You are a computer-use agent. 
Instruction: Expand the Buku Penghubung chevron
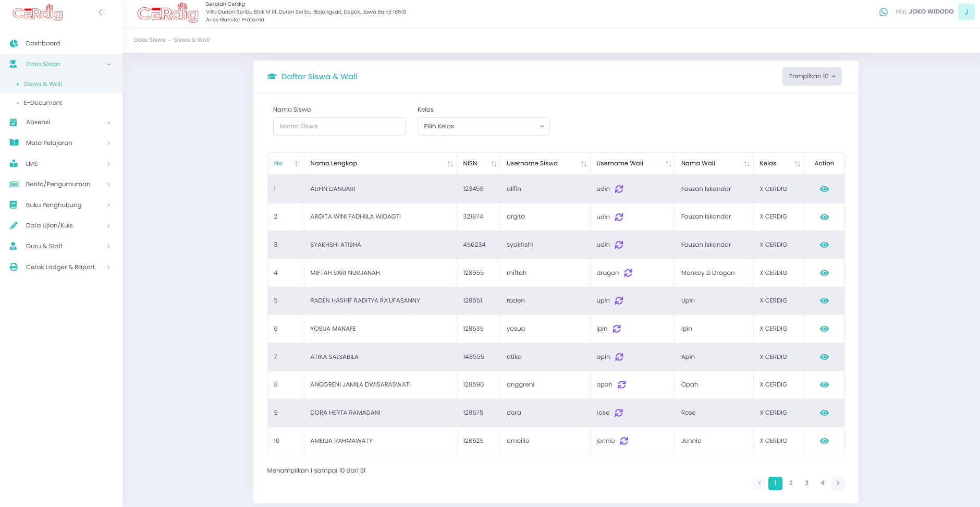[108, 205]
